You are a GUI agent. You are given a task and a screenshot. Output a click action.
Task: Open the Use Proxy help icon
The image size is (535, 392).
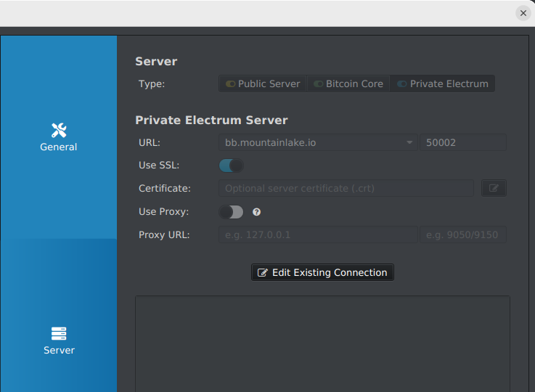pyautogui.click(x=256, y=212)
